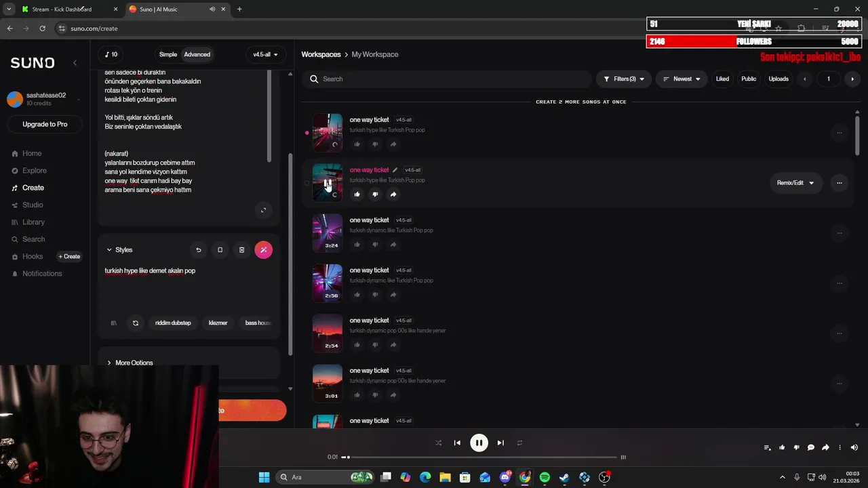Image resolution: width=868 pixels, height=488 pixels.
Task: Expand More Options section
Action: (x=130, y=363)
